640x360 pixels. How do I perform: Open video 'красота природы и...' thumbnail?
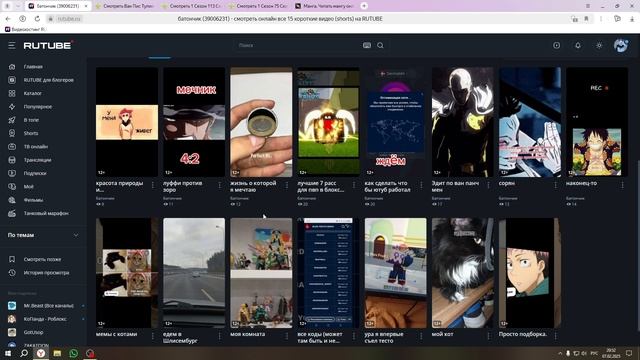[127, 122]
